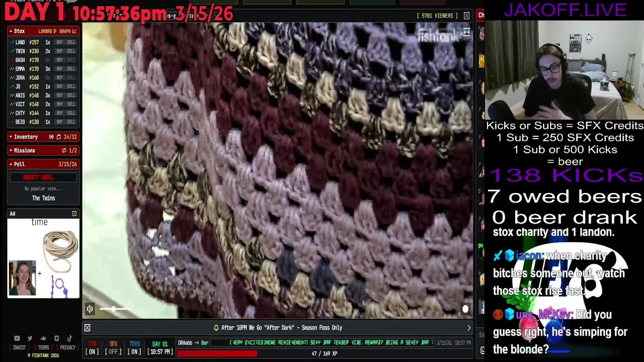The image size is (644, 362).
Task: Toggle TTS on or off
Action: click(93, 348)
